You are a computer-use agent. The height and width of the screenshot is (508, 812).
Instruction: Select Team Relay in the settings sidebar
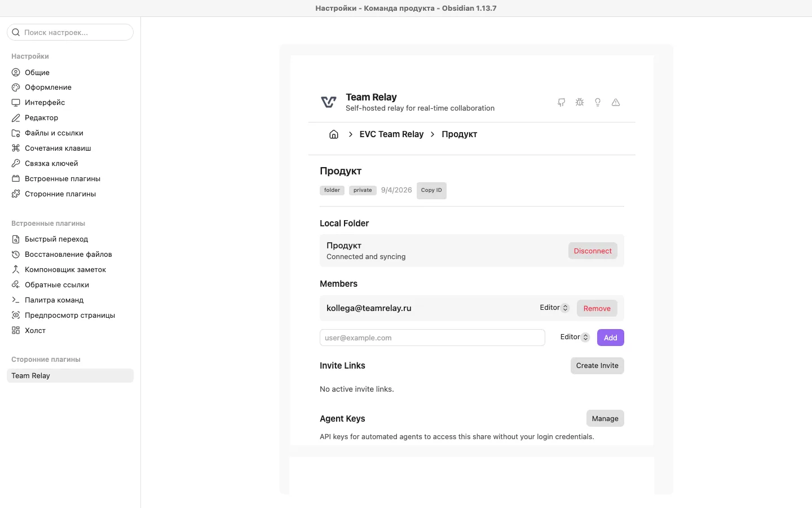click(x=70, y=376)
